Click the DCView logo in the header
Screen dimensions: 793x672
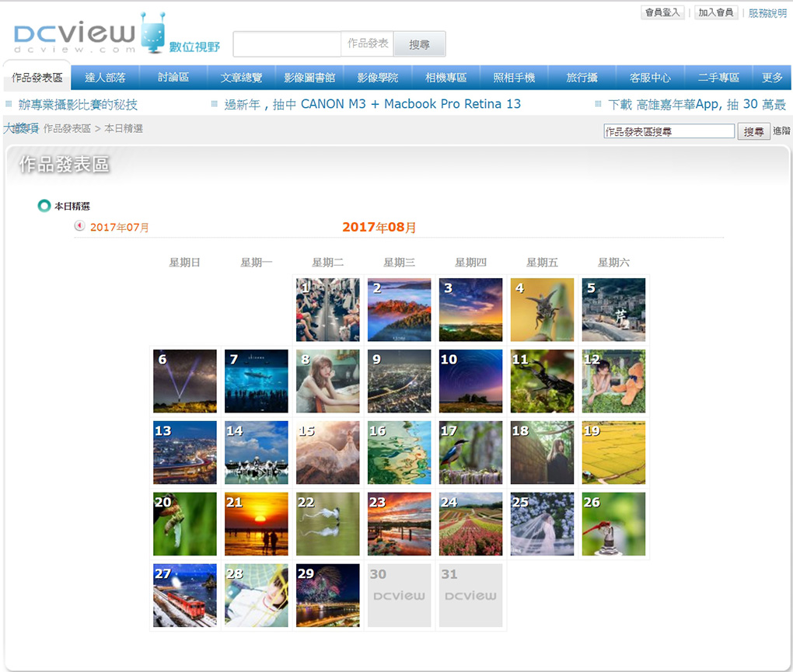(76, 35)
